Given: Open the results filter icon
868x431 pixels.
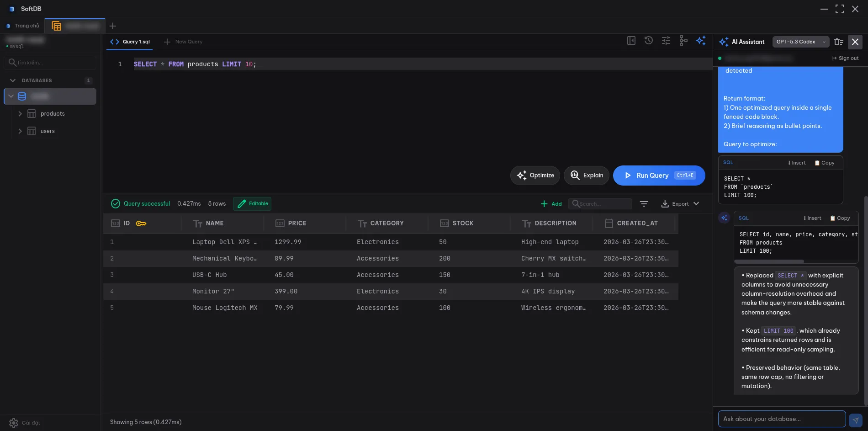Looking at the screenshot, I should (644, 204).
